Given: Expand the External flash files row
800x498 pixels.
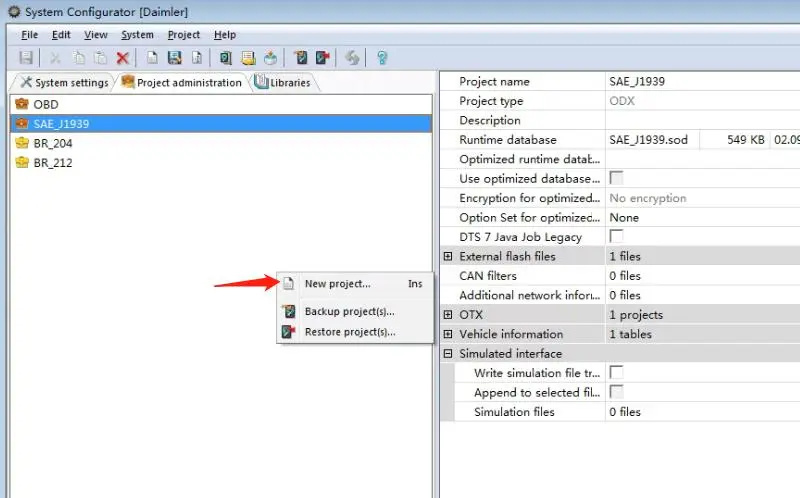Looking at the screenshot, I should pyautogui.click(x=448, y=257).
